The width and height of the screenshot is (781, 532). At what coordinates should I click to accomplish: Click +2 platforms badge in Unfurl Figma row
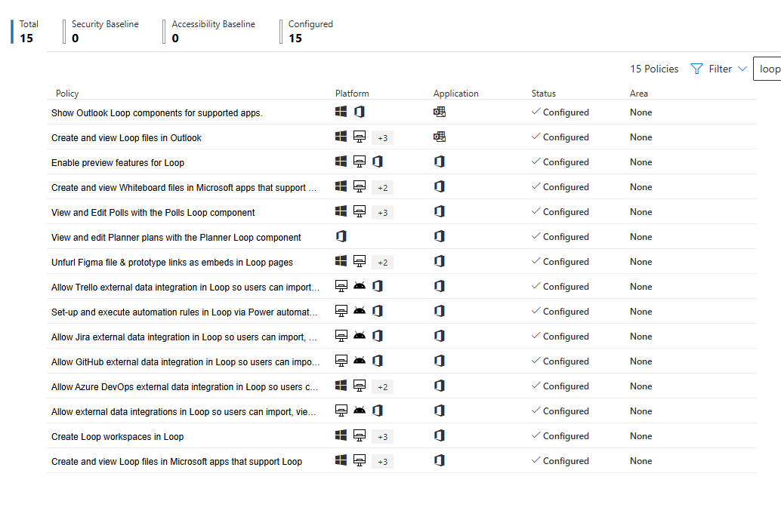coord(382,263)
